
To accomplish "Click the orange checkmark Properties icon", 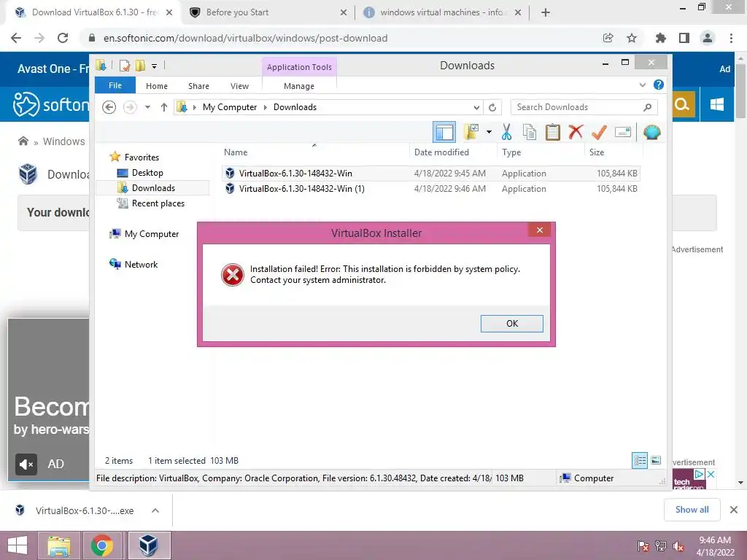I will point(599,132).
